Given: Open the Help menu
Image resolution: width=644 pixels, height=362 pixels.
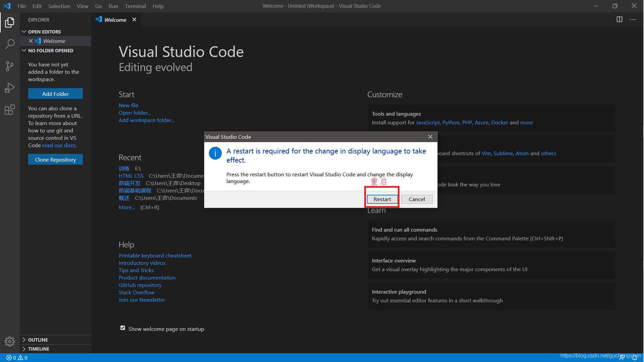Looking at the screenshot, I should click(x=158, y=6).
